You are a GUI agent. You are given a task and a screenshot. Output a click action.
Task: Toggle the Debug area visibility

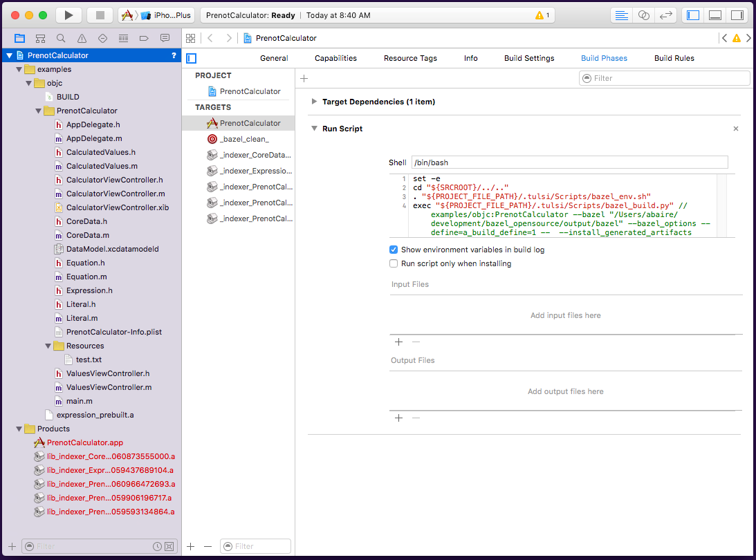[715, 15]
